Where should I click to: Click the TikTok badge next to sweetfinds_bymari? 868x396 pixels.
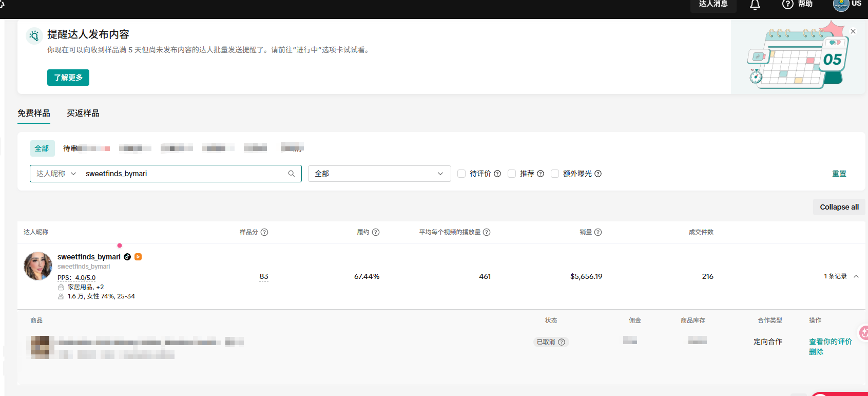coord(127,257)
